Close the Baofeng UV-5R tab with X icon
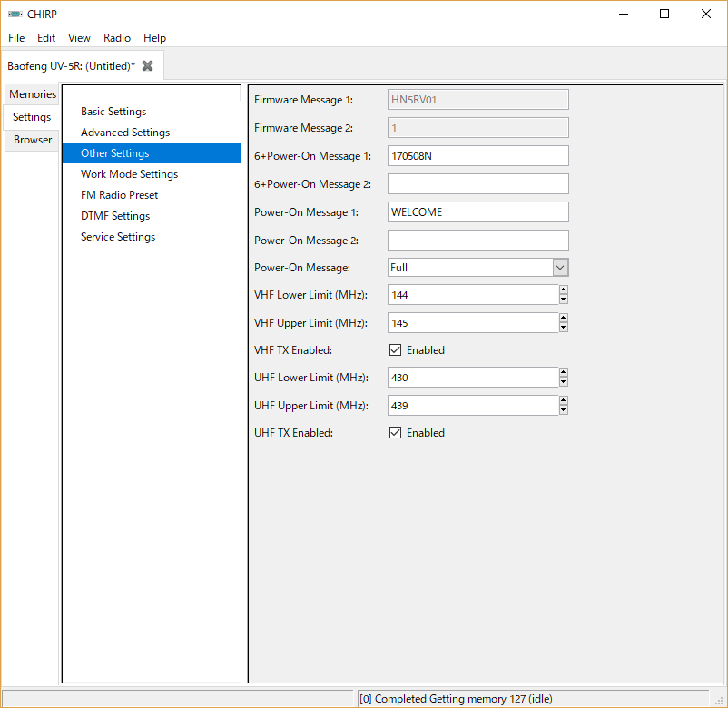Screen dimensions: 728x708 click(147, 66)
